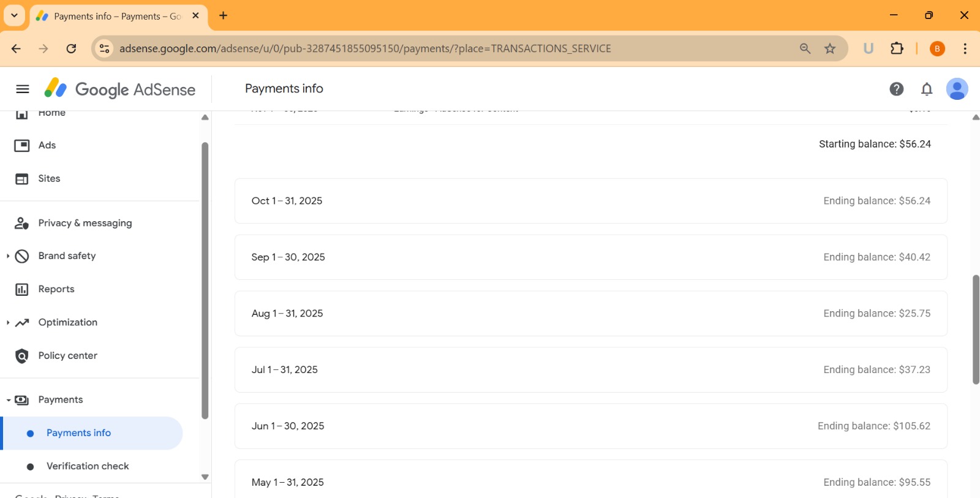The image size is (980, 498).
Task: Click the page's vertical scrollbar thumb
Action: [x=976, y=330]
